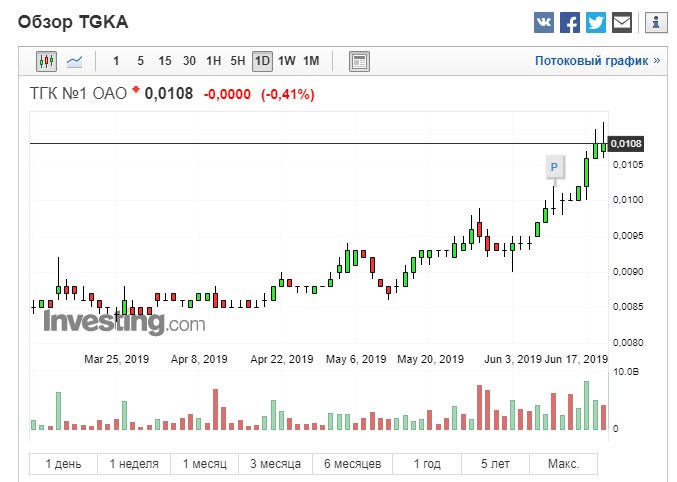Show the 3 месяца range

pos(274,465)
